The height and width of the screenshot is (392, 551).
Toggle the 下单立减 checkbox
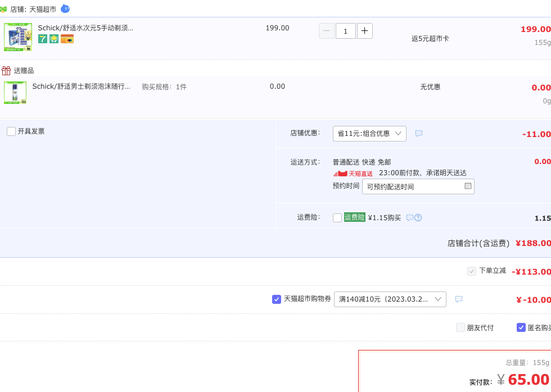[x=472, y=271]
